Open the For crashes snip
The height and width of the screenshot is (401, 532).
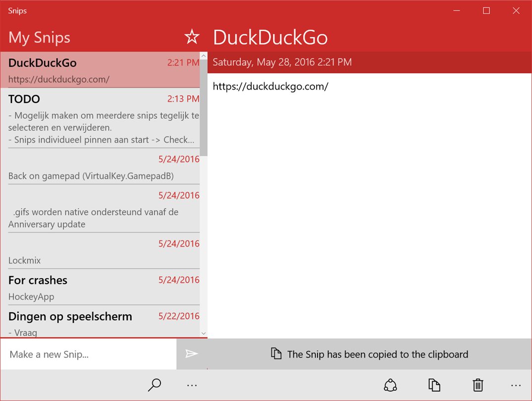(101, 288)
